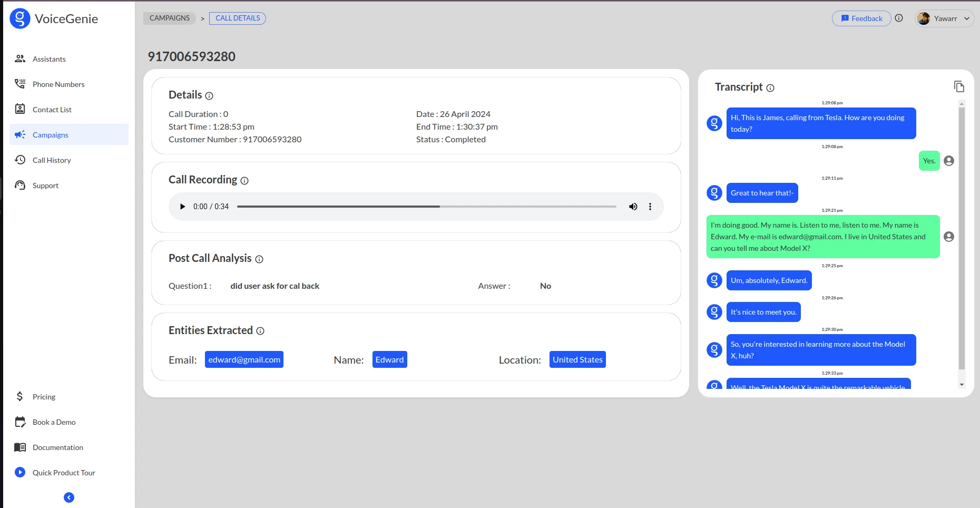Open the audio player options menu

[x=650, y=207]
